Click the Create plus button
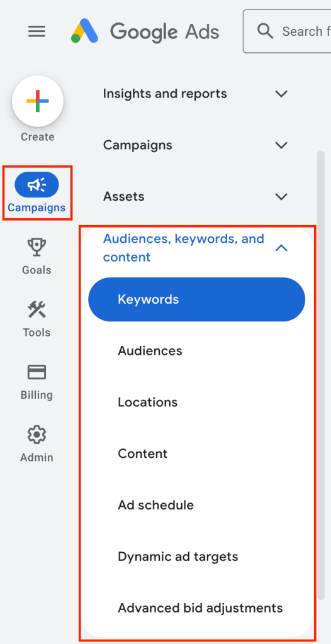This screenshot has height=644, width=331. [37, 101]
